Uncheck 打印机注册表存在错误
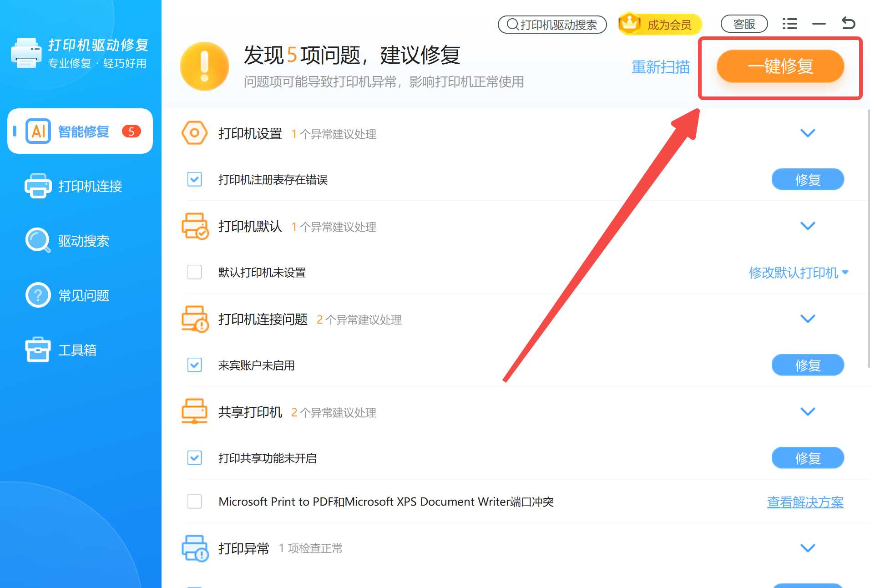Image resolution: width=870 pixels, height=588 pixels. point(194,179)
